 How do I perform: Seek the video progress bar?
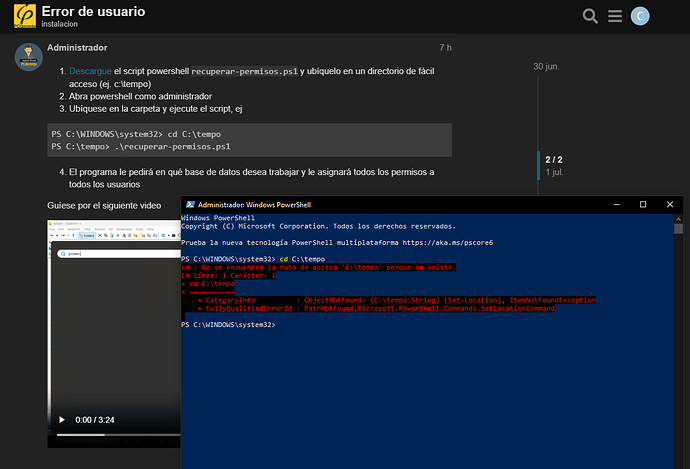[x=118, y=435]
